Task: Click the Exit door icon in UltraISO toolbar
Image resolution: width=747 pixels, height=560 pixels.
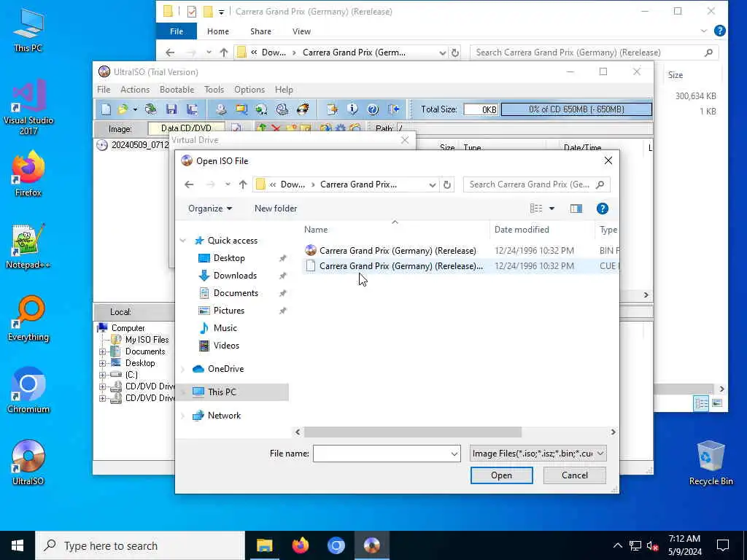Action: (393, 109)
